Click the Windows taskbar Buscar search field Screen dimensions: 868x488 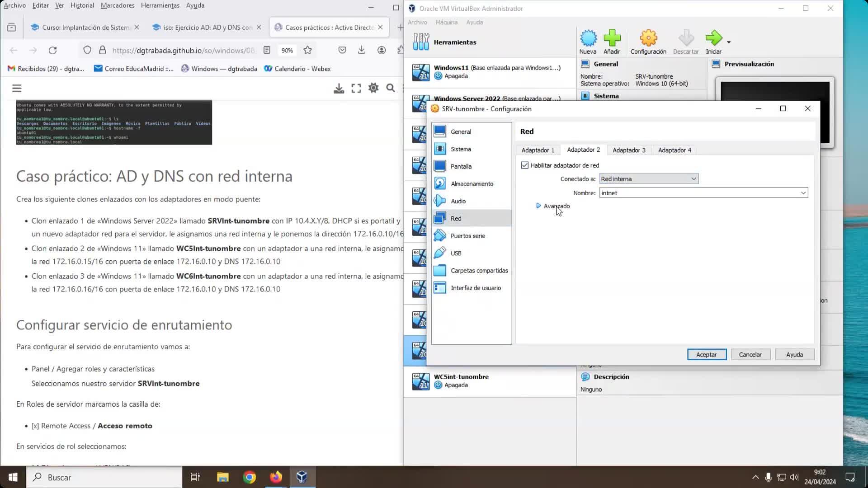pyautogui.click(x=104, y=477)
